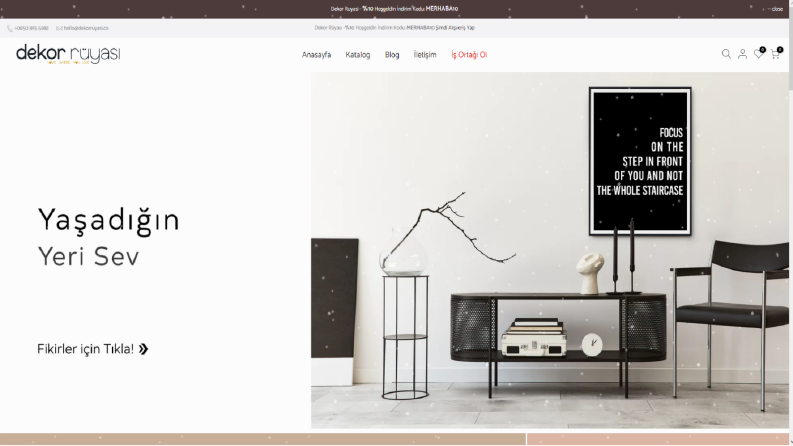
Task: Open the Blog menu item
Action: click(392, 55)
